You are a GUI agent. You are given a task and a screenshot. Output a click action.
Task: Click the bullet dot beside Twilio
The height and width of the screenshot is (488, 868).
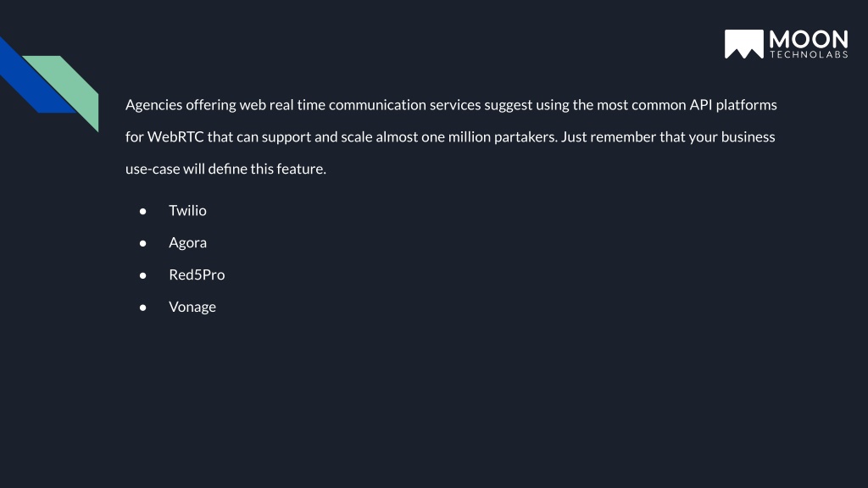pos(142,211)
